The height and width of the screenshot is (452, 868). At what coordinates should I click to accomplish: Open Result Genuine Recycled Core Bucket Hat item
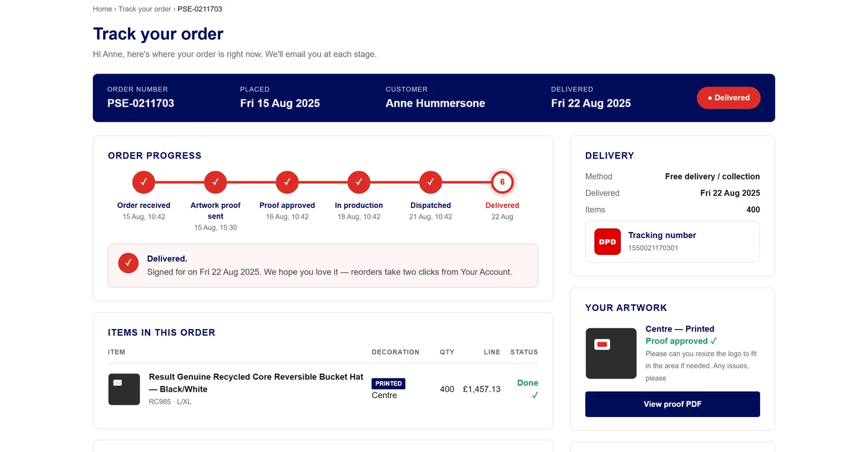pos(256,383)
